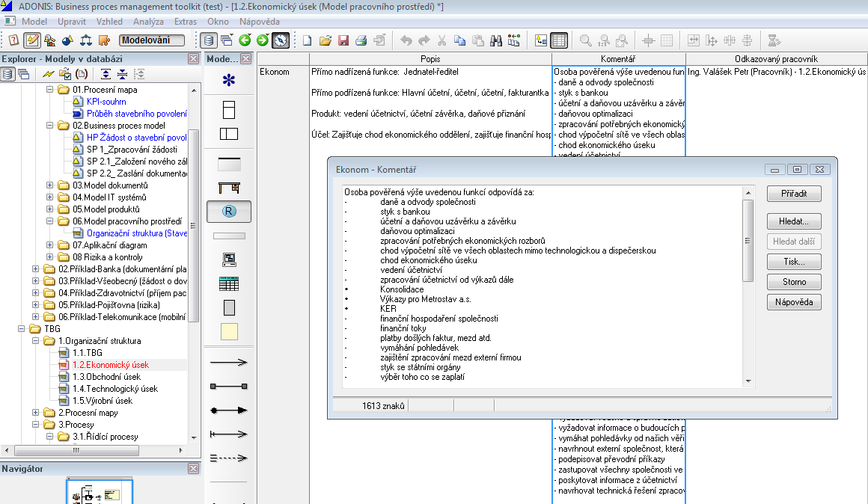The image size is (868, 504).
Task: Print using the printer toolbar icon
Action: 361,40
